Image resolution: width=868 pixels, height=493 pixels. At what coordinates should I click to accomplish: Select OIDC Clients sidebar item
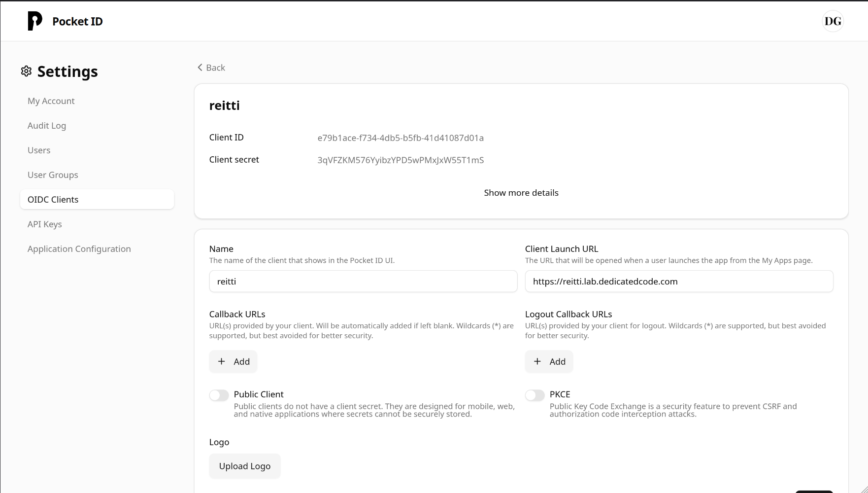click(53, 200)
